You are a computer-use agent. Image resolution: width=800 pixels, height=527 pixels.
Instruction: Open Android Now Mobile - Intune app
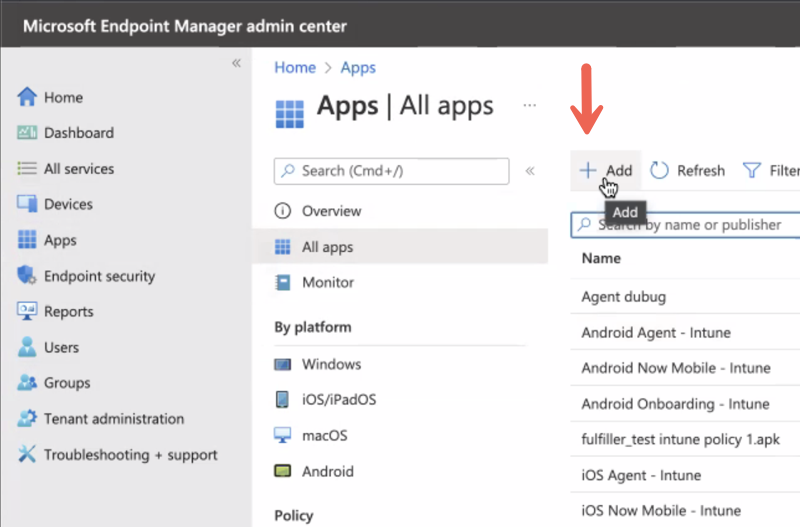point(676,368)
